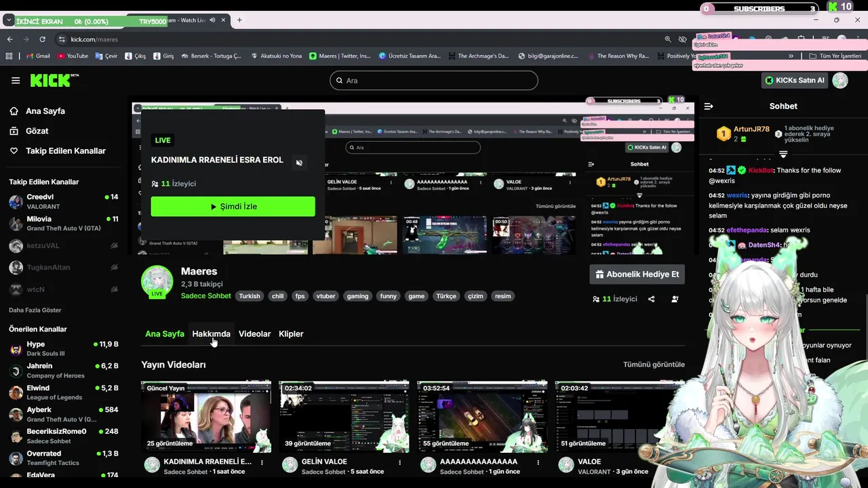Viewport: 868px width, 488px height.
Task: Reload the page with browser refresh icon
Action: coord(42,39)
